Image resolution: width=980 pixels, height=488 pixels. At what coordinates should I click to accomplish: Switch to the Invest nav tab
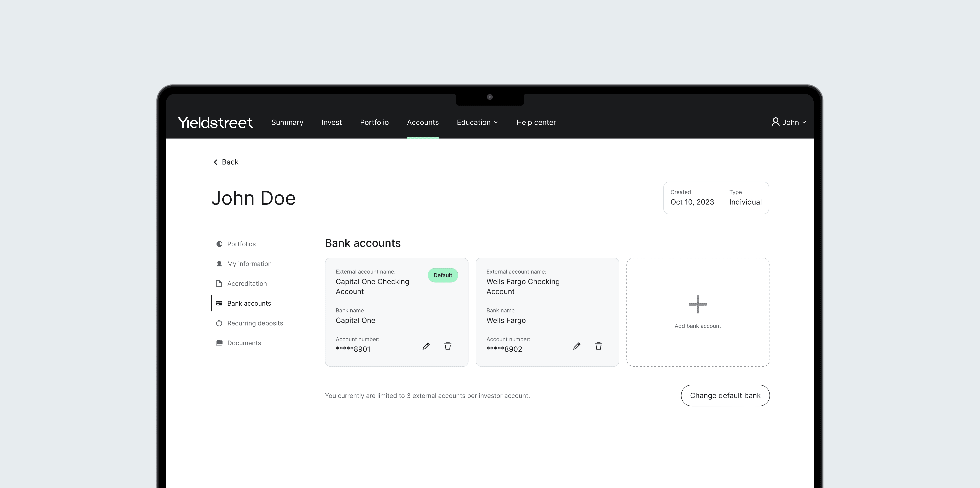click(331, 122)
